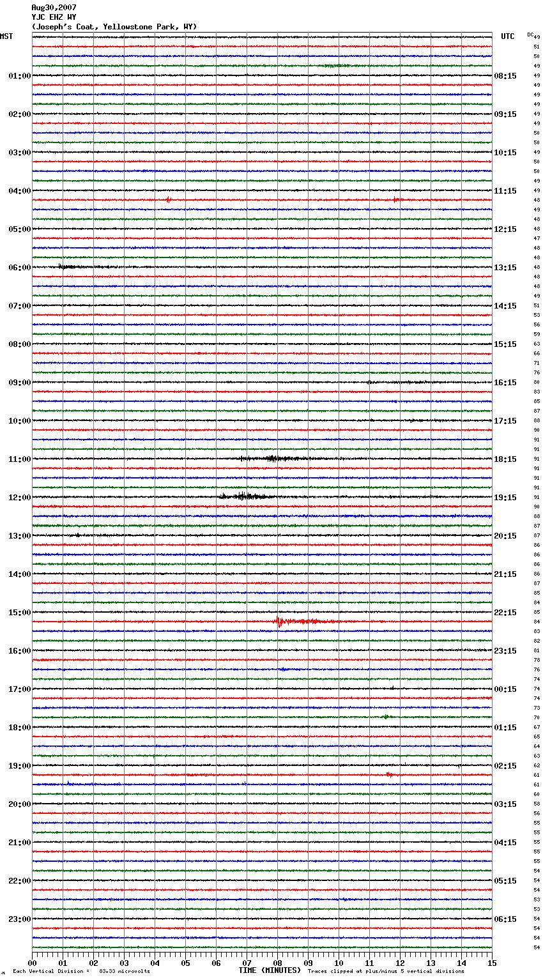Click the 00:15 UTC time label
The height and width of the screenshot is (980, 543).
coord(505,689)
